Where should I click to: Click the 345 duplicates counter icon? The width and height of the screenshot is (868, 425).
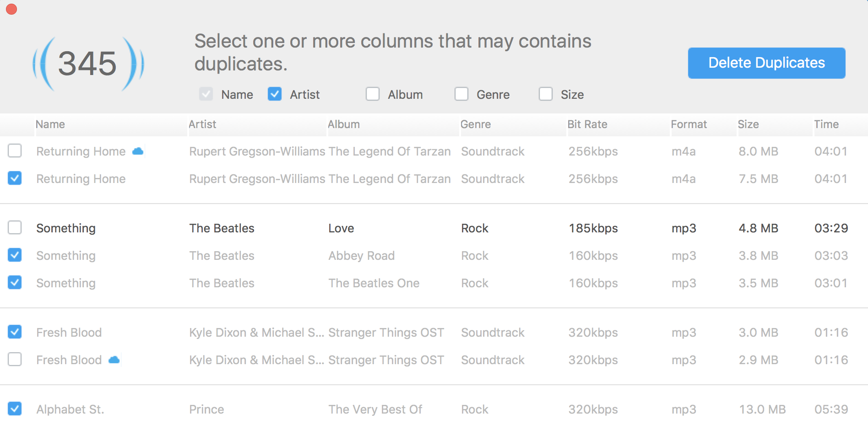(88, 64)
